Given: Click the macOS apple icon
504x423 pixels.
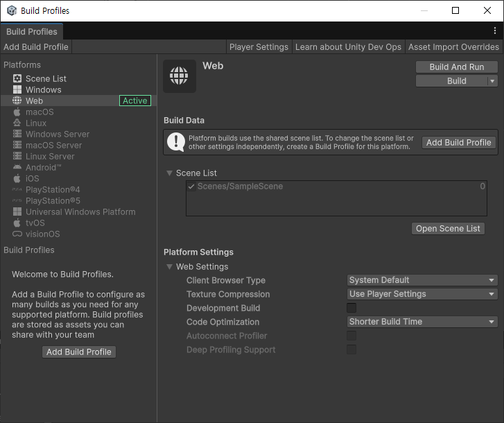Looking at the screenshot, I should point(17,112).
